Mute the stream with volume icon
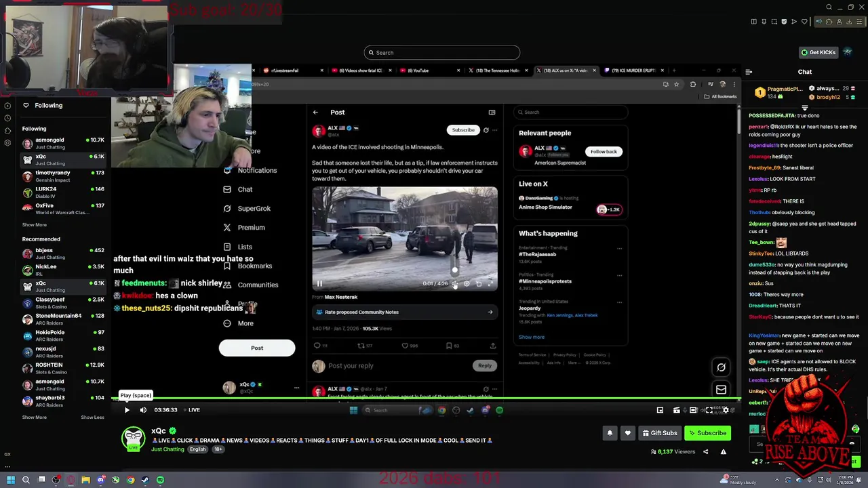Viewport: 868px width, 488px height. click(143, 410)
